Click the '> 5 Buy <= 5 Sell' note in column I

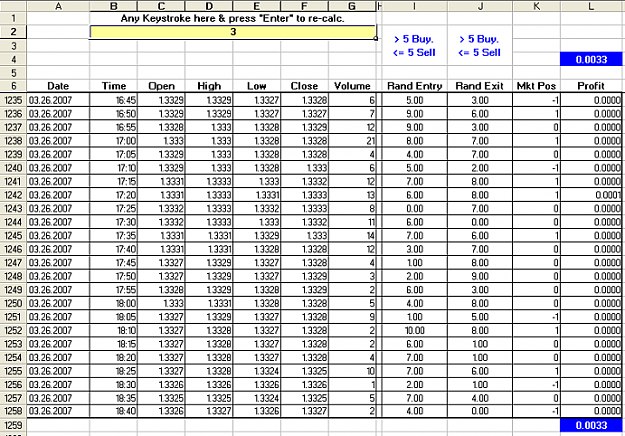(414, 46)
